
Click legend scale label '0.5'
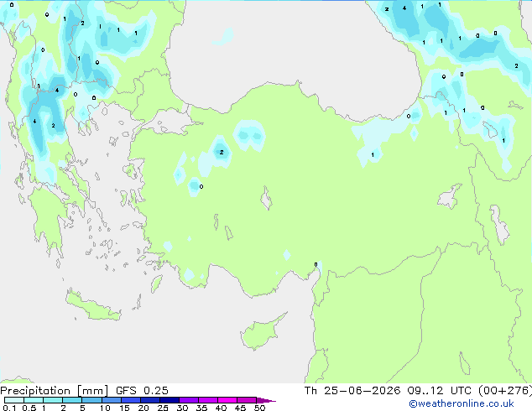click(29, 408)
